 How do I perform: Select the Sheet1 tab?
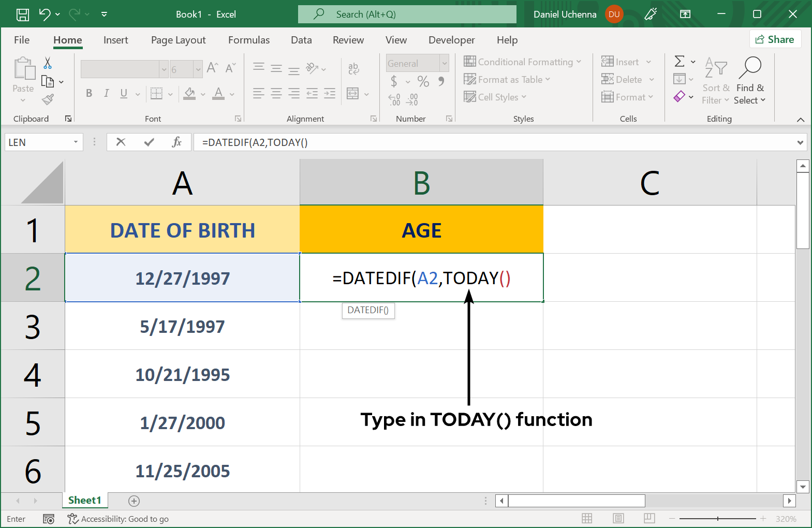coord(85,500)
